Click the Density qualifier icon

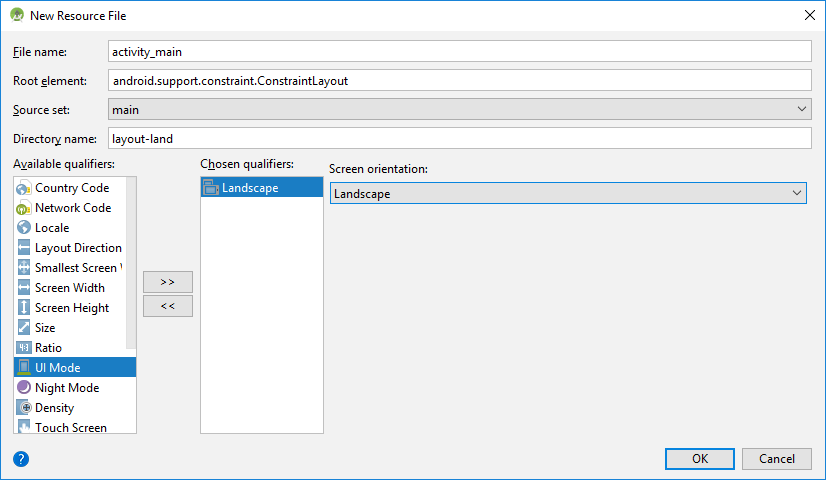[x=24, y=408]
